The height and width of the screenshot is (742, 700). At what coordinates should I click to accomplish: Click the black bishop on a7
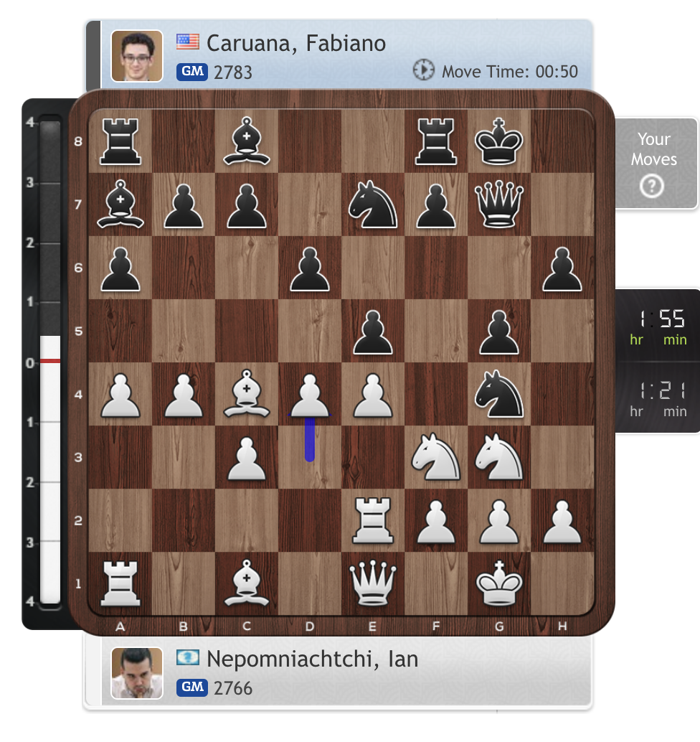click(120, 205)
